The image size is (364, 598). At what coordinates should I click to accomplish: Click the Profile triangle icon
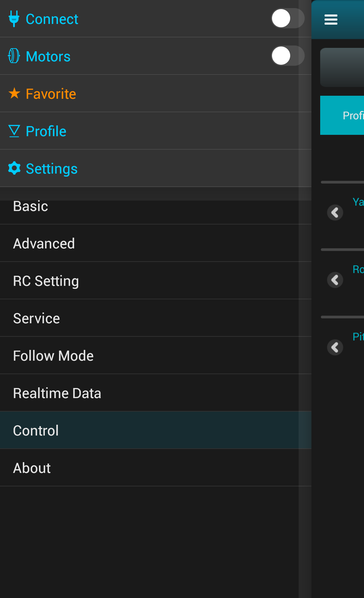coord(14,131)
